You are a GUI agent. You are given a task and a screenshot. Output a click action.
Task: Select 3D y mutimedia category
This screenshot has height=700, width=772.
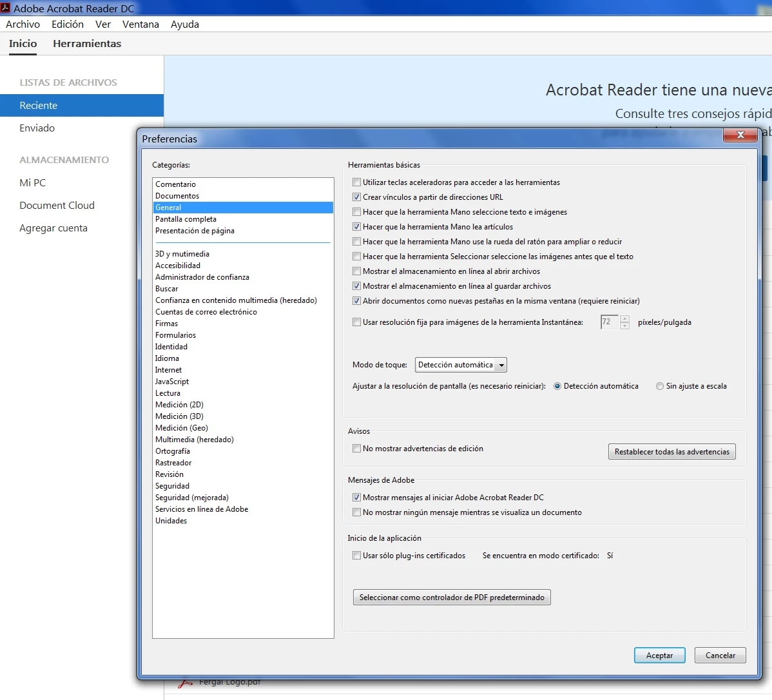click(243, 254)
